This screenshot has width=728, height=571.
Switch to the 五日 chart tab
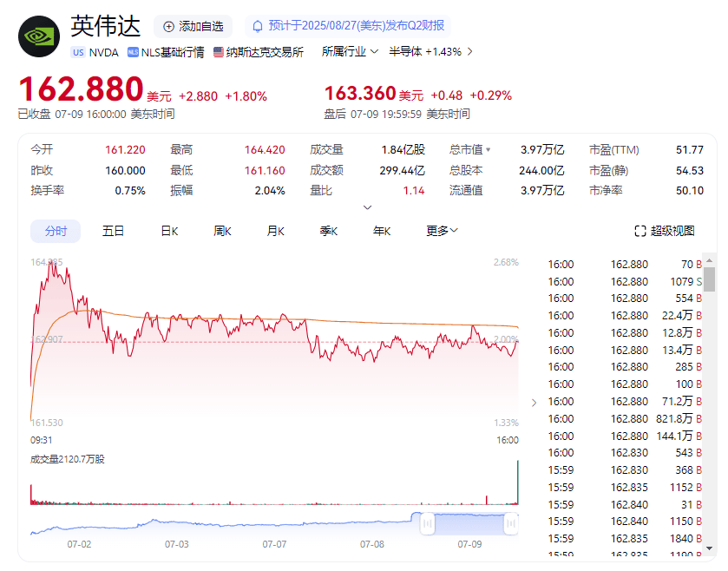(x=113, y=231)
